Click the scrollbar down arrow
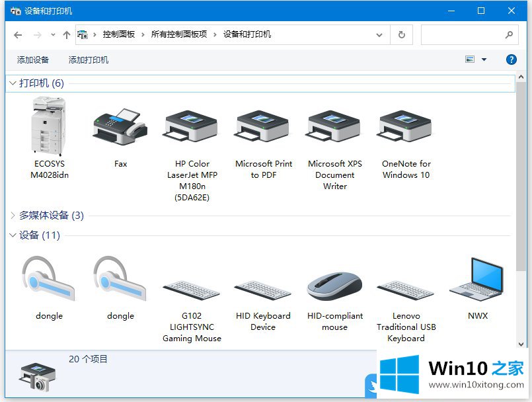Viewport: 532px width, 402px height. click(x=521, y=344)
